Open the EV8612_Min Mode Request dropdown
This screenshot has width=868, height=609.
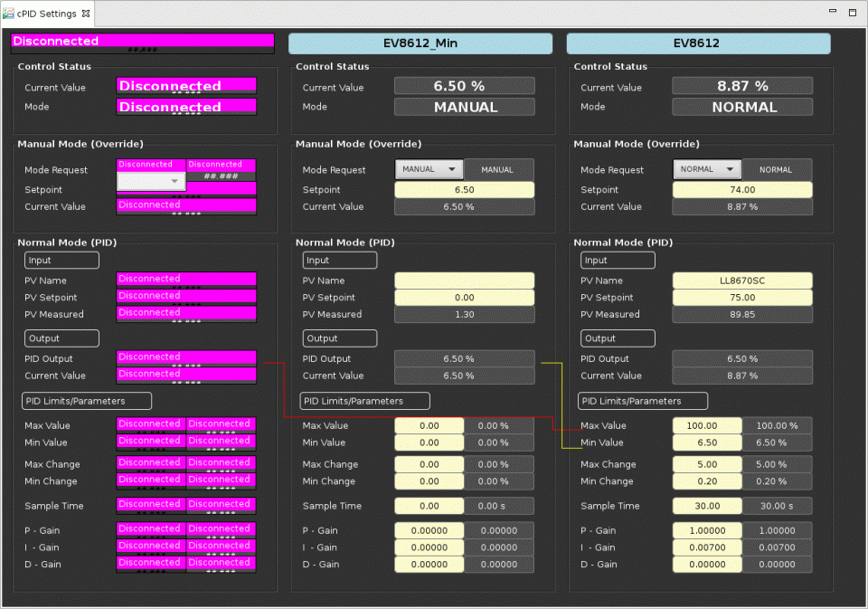pyautogui.click(x=429, y=169)
